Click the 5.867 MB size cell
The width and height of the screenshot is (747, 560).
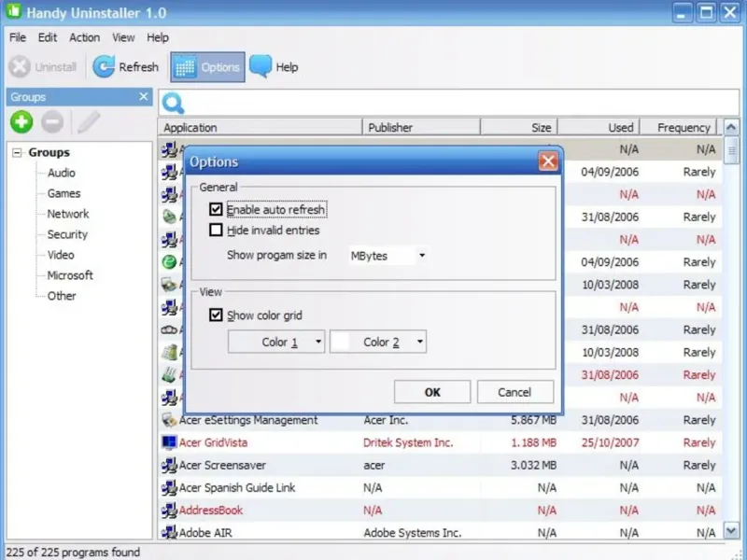pos(533,420)
